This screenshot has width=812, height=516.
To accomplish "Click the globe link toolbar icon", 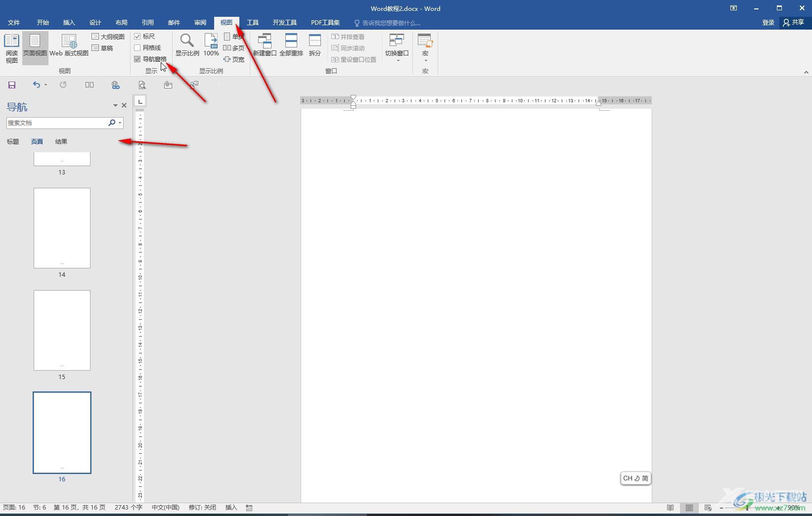I will coord(116,85).
